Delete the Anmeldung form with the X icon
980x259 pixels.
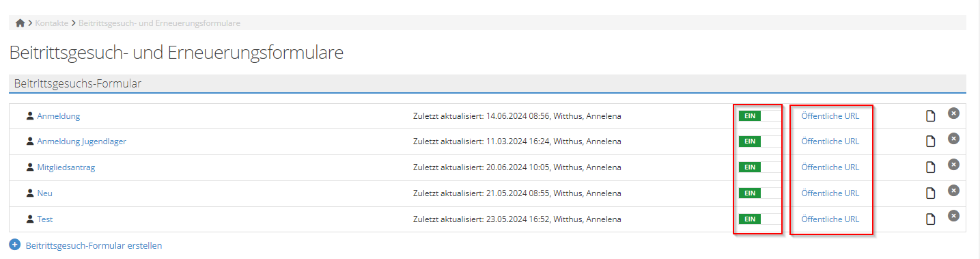click(953, 113)
